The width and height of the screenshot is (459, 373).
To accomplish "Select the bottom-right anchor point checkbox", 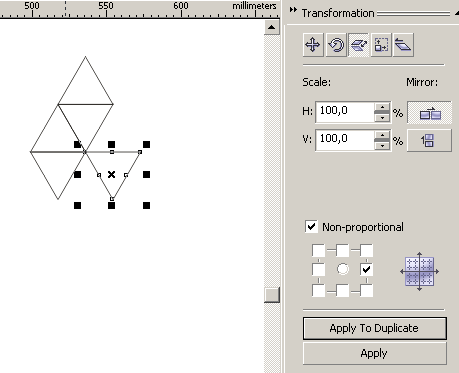I will [366, 290].
